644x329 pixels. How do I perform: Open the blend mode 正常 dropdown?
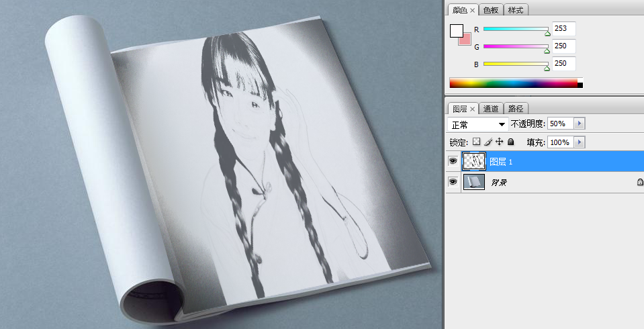point(478,124)
